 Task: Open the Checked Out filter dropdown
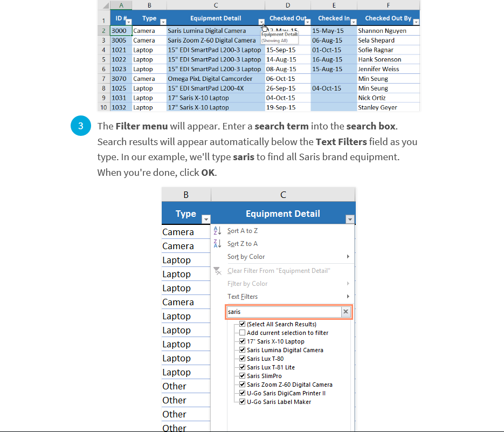tap(308, 22)
